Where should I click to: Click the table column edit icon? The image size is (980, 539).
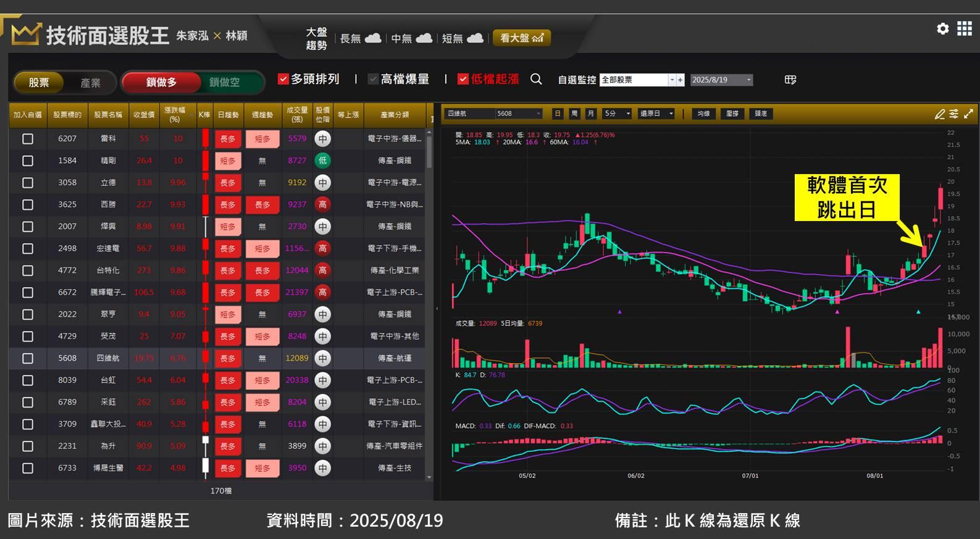[x=790, y=80]
